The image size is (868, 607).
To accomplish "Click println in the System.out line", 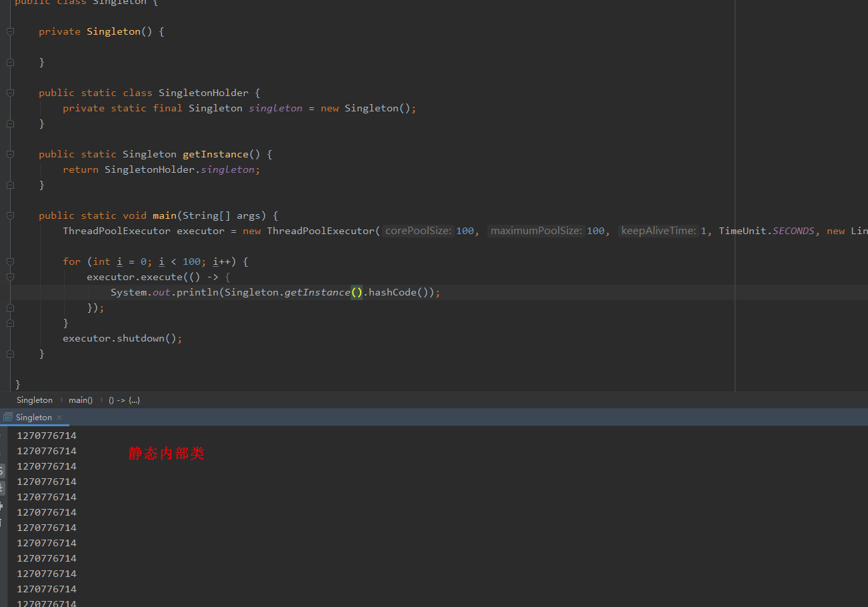I will (x=197, y=292).
